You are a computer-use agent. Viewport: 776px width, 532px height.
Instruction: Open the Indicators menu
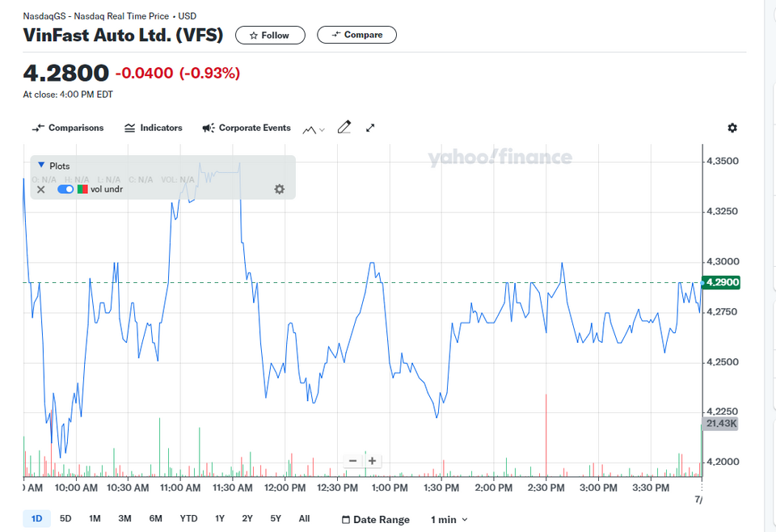pos(154,128)
